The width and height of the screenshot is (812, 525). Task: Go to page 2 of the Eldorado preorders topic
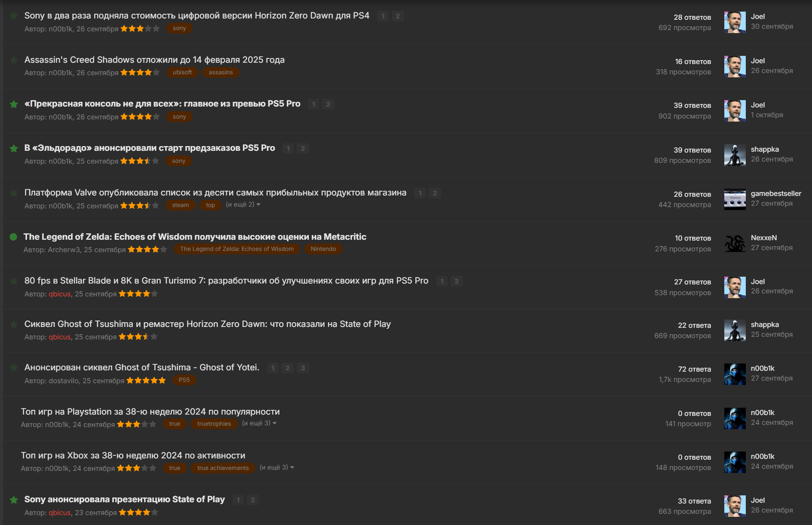click(303, 149)
